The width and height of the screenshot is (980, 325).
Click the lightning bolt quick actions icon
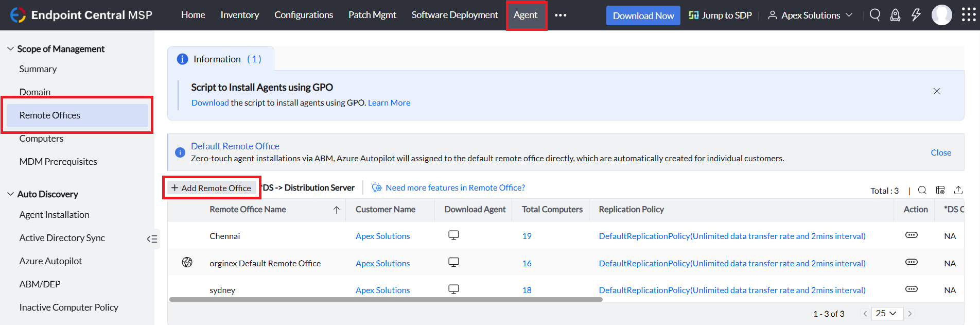pyautogui.click(x=916, y=15)
